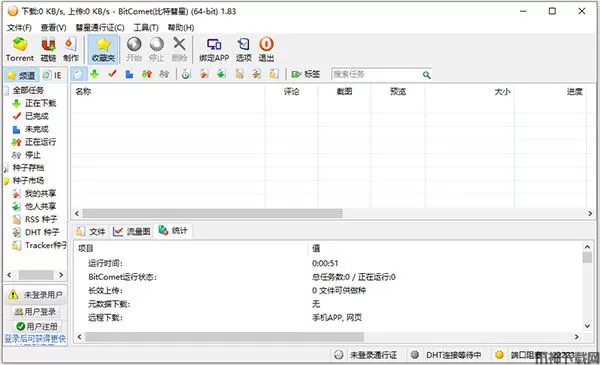Image resolution: width=600 pixels, height=365 pixels.
Task: Click the statistics panel scroll down arrow
Action: click(x=587, y=326)
